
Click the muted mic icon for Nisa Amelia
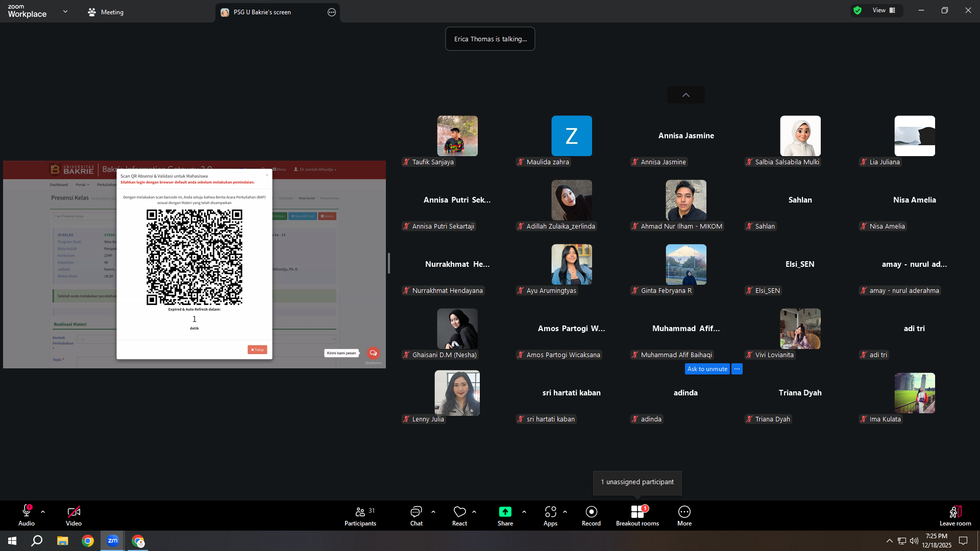point(864,226)
